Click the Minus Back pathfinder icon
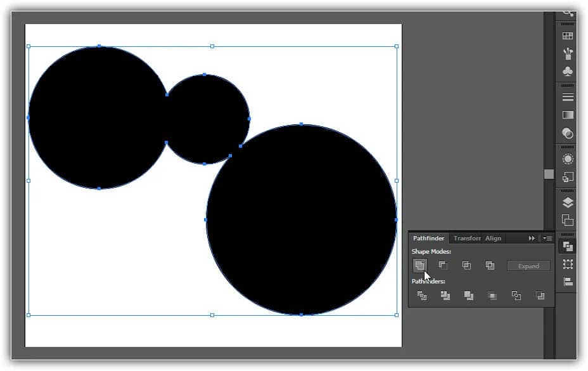 coord(540,296)
